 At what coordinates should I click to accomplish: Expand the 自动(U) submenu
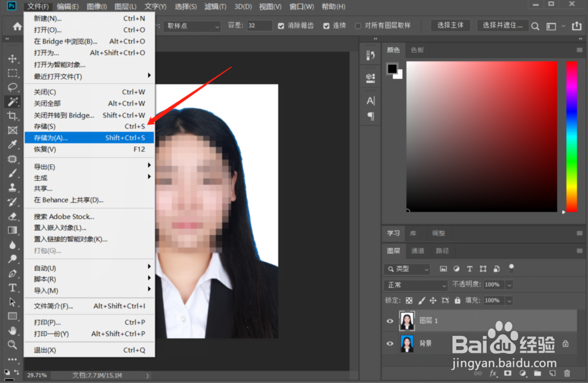[x=89, y=268]
